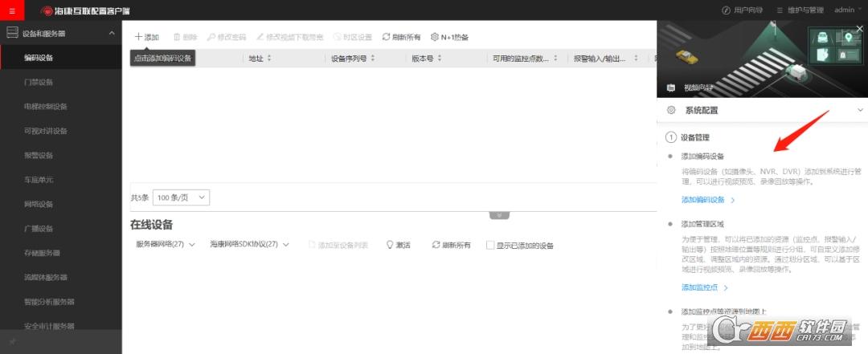
Task: Open 用户向导 user guide in the header
Action: tap(743, 10)
